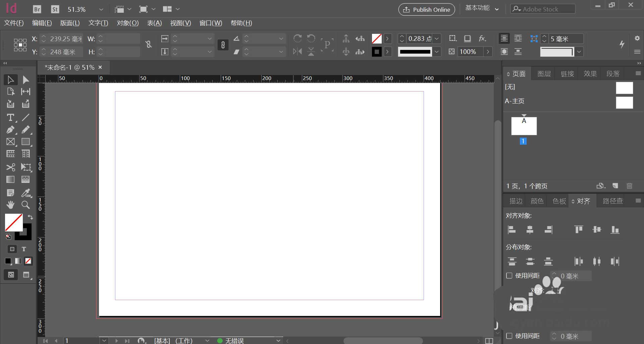The width and height of the screenshot is (644, 344).
Task: Select the Line tool
Action: point(25,118)
